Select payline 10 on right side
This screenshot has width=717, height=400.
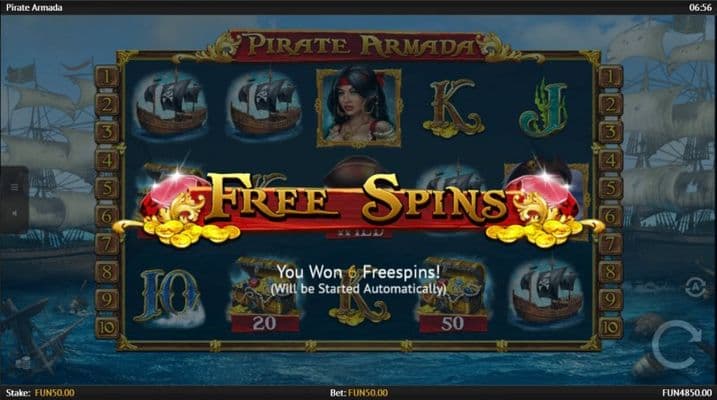pos(610,327)
